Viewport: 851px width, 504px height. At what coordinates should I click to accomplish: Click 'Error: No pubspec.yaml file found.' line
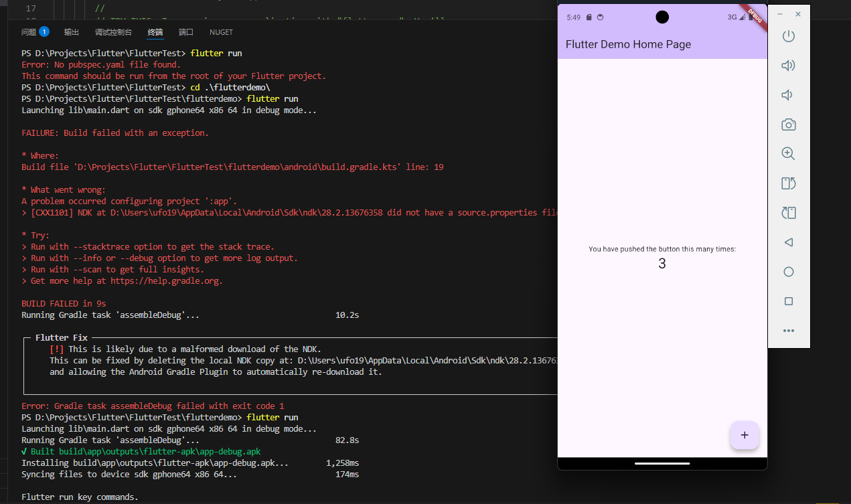[x=101, y=65]
